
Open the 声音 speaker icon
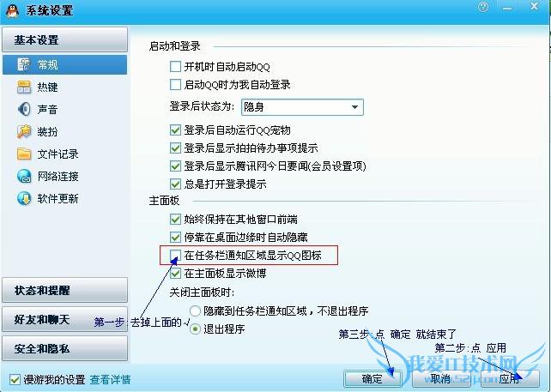[24, 109]
